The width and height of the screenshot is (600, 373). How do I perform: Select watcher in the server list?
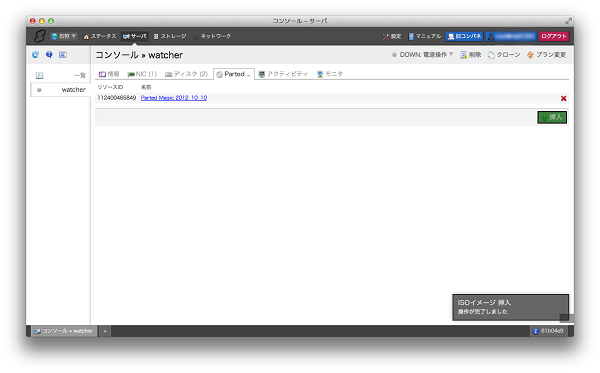(60, 90)
